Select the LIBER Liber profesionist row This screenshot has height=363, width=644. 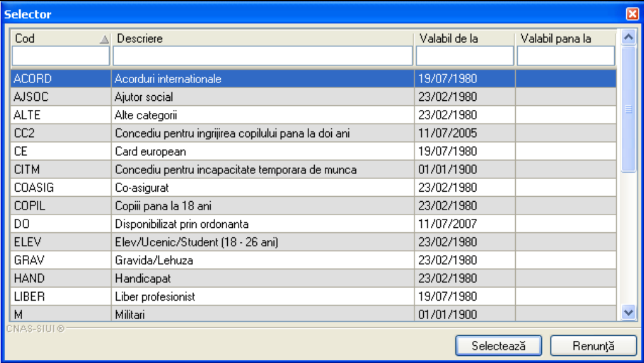point(313,296)
